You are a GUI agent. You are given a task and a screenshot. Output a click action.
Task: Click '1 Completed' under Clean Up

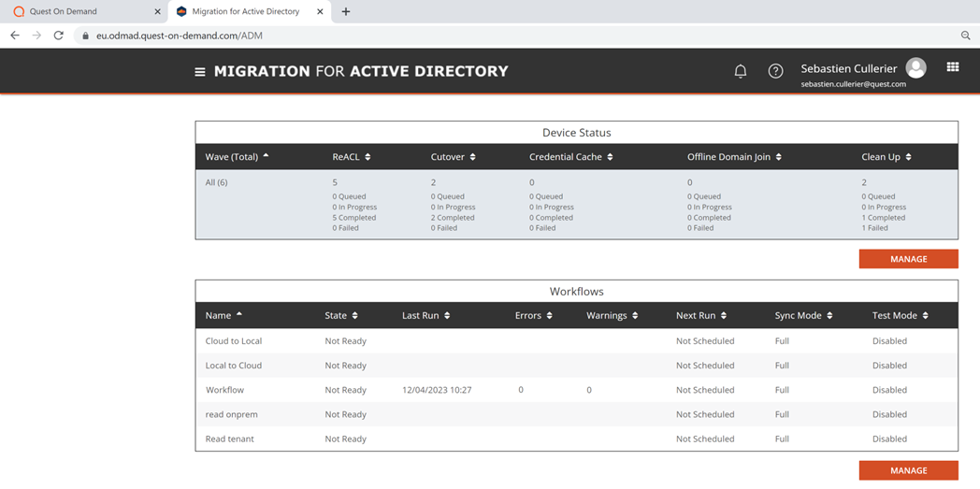pyautogui.click(x=883, y=217)
